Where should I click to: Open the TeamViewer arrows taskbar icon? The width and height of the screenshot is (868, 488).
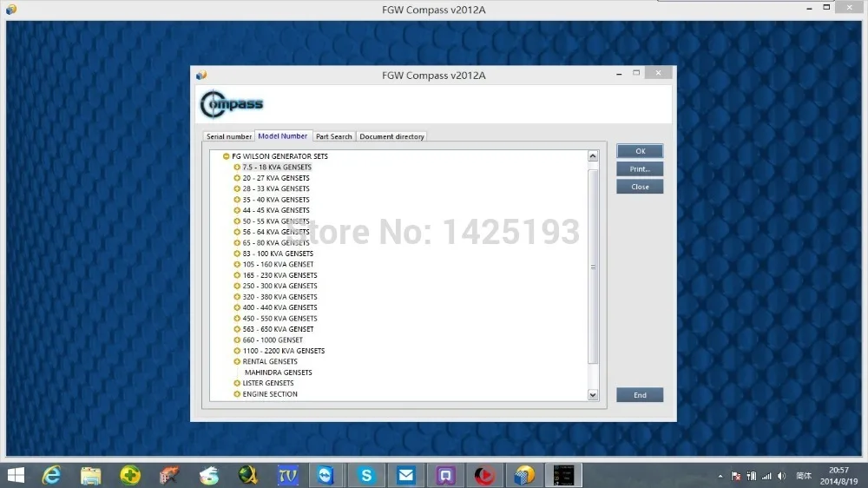click(325, 475)
